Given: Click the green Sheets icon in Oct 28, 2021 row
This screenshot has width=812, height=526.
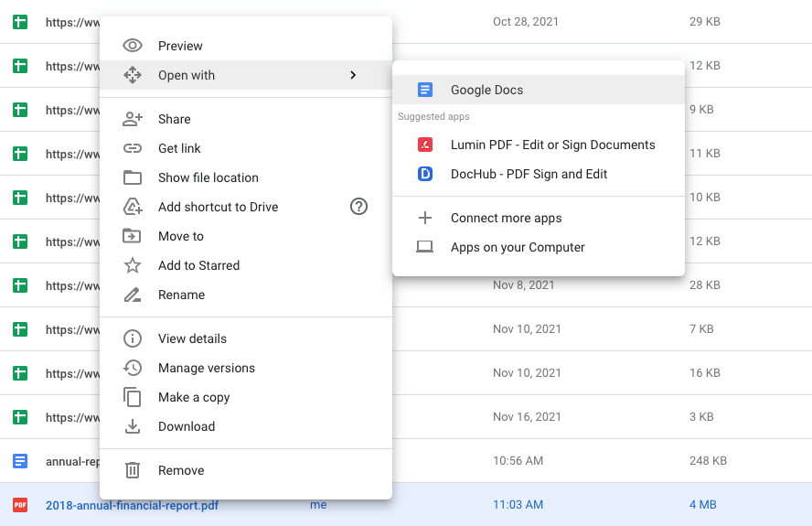Looking at the screenshot, I should coord(20,22).
